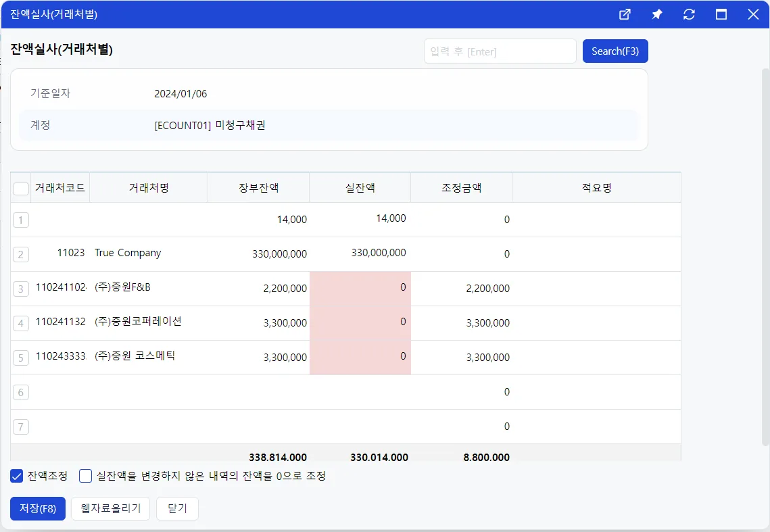Focus the 입력 후 [Enter] search field
The height and width of the screenshot is (532, 770).
[500, 51]
